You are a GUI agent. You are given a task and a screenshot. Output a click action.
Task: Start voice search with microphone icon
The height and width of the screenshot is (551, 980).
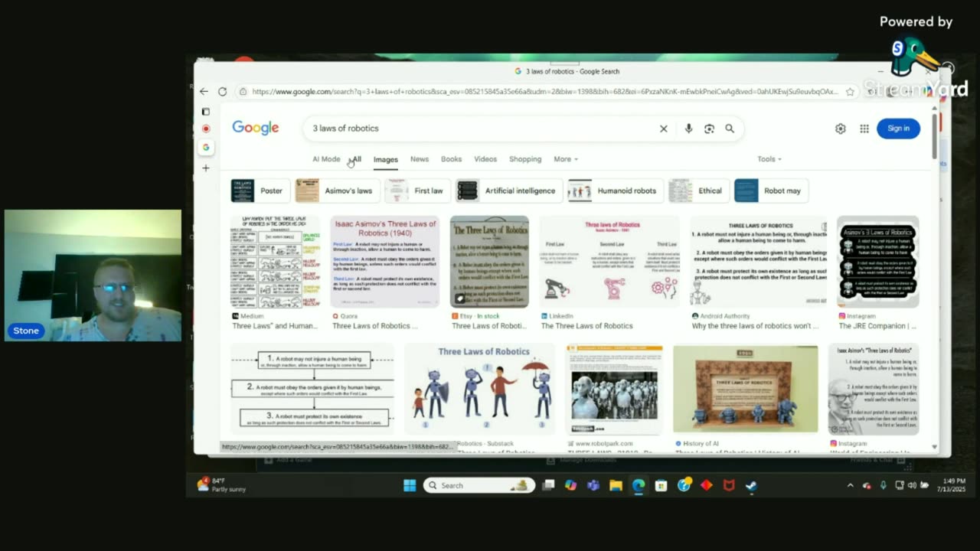coord(688,129)
